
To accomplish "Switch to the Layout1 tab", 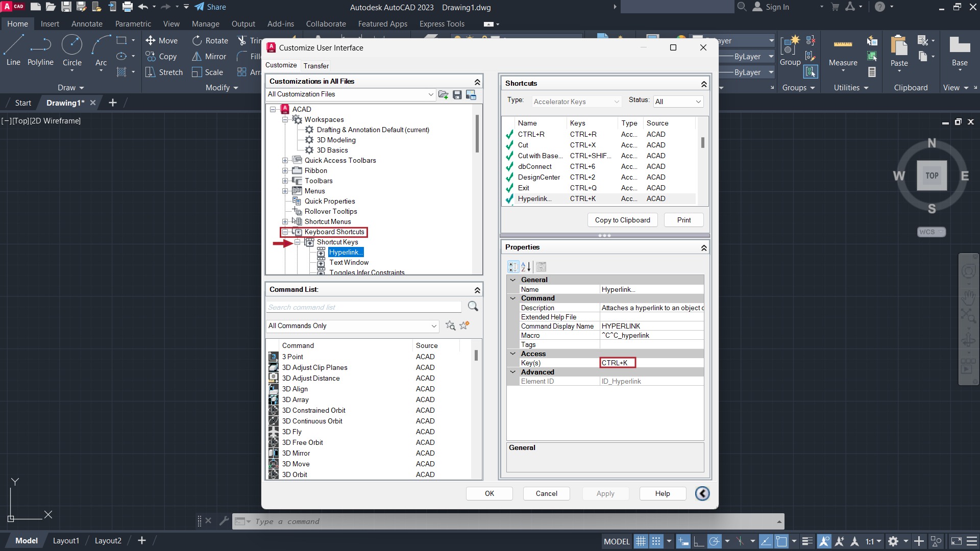I will click(x=66, y=541).
